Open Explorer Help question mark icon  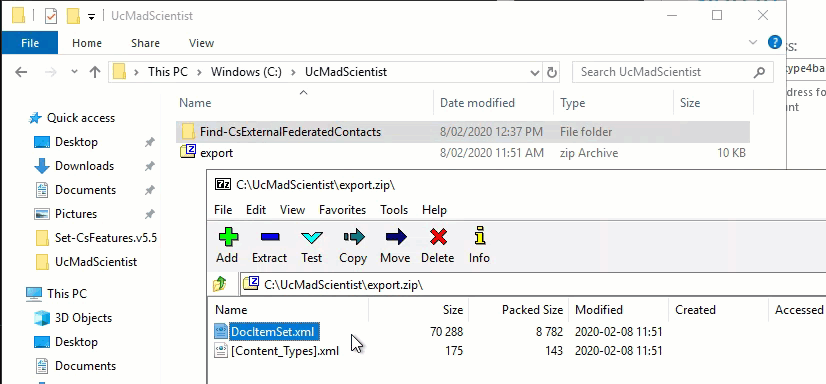pyautogui.click(x=774, y=42)
